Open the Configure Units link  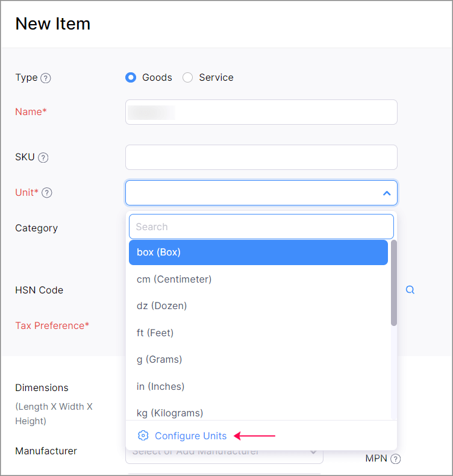tap(190, 436)
